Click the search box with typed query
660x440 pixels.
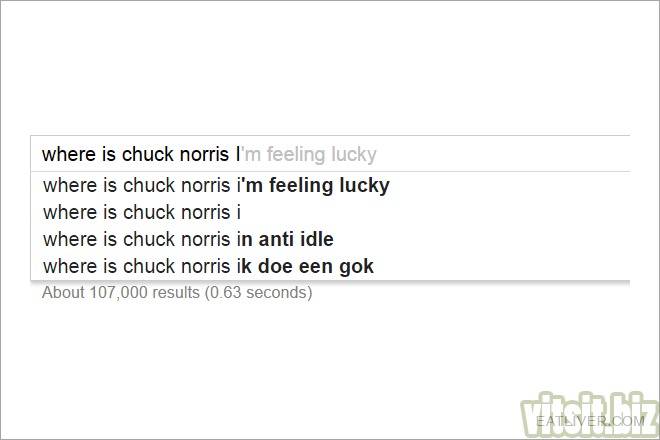(x=330, y=154)
